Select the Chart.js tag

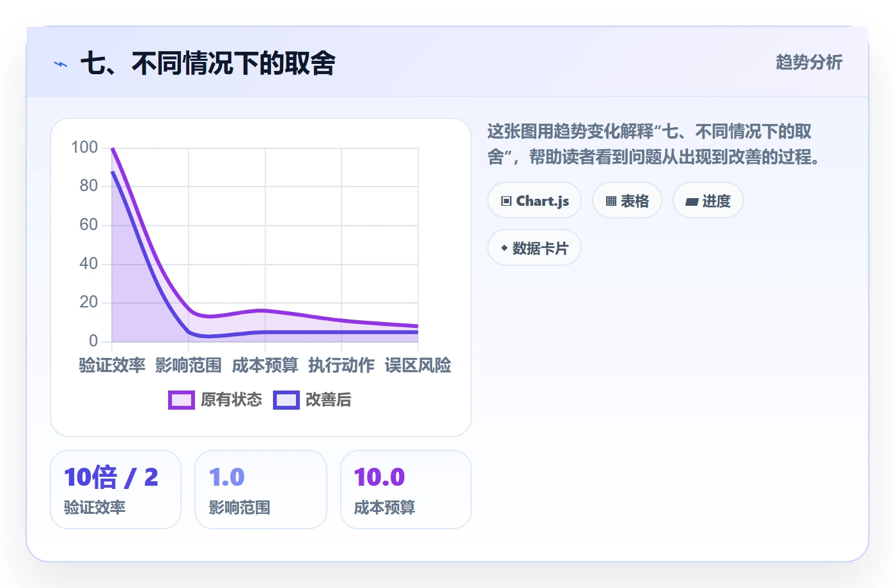point(534,201)
